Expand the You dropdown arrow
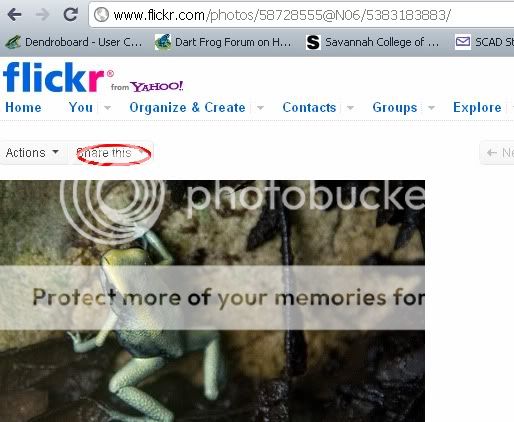Image resolution: width=514 pixels, height=422 pixels. (x=107, y=107)
